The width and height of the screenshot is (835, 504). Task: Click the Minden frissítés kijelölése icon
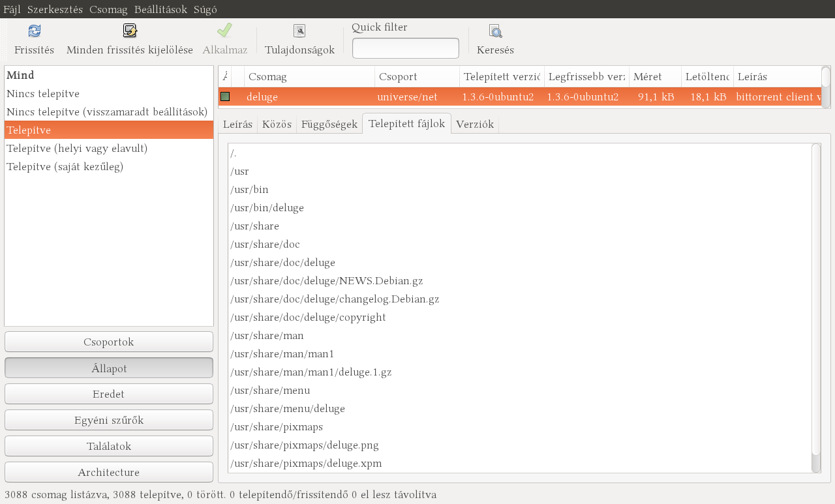coord(130,31)
